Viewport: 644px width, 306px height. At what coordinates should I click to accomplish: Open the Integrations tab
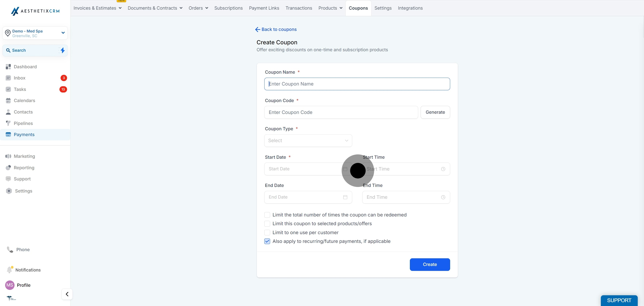tap(410, 8)
